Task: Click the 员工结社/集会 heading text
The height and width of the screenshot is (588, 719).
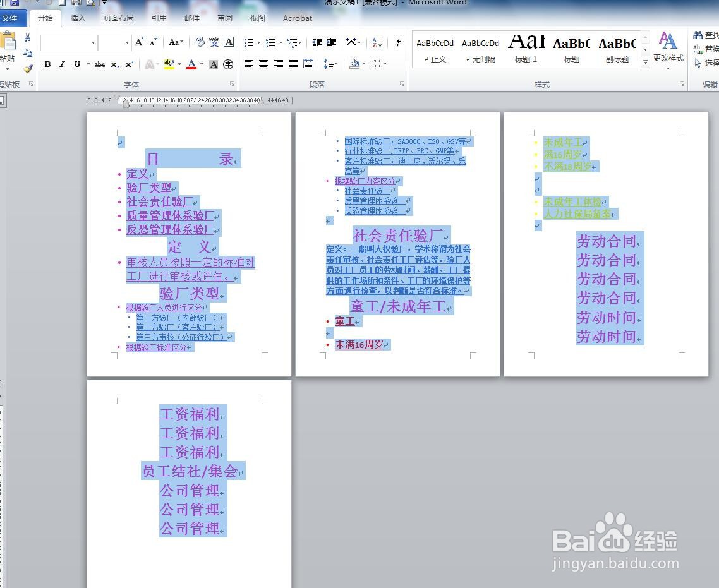Action: point(190,471)
